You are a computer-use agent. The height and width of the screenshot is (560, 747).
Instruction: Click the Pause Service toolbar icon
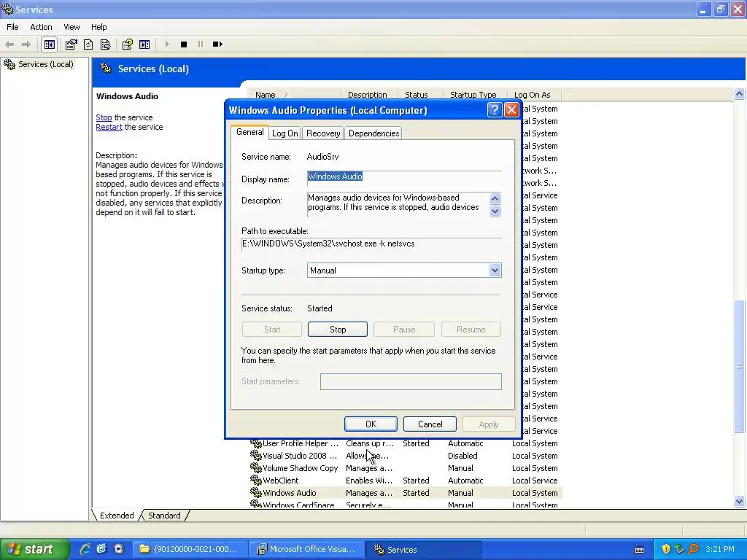(200, 44)
